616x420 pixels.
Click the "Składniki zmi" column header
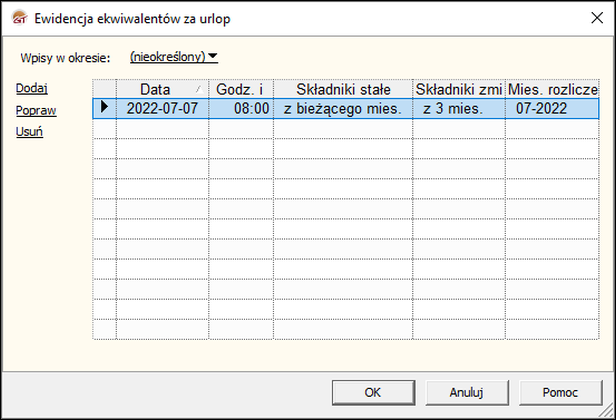click(458, 90)
